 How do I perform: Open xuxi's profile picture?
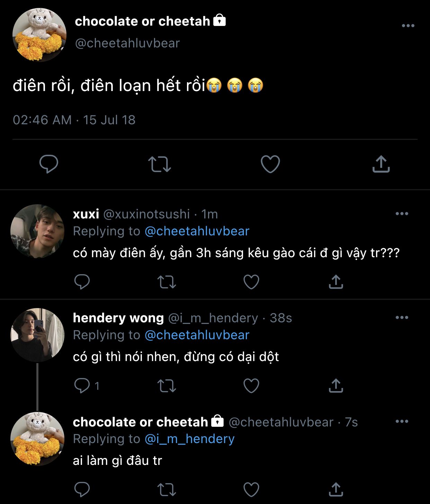pyautogui.click(x=37, y=231)
